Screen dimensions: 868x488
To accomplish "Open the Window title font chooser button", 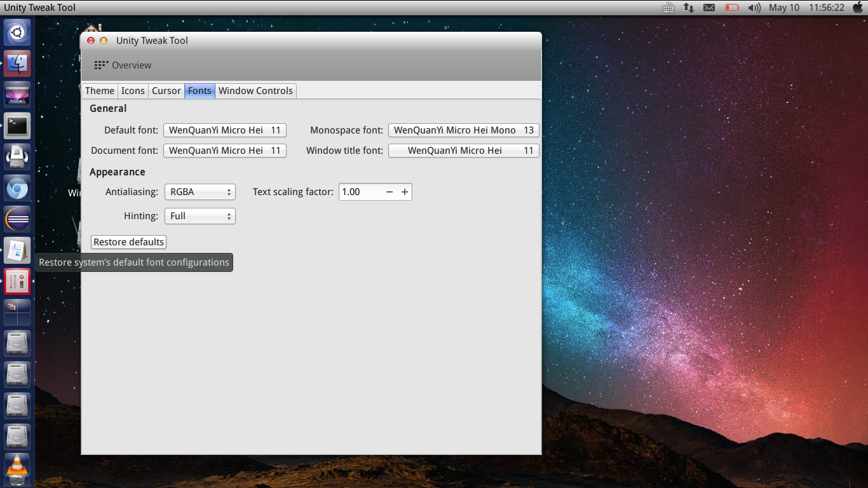I will pos(464,151).
